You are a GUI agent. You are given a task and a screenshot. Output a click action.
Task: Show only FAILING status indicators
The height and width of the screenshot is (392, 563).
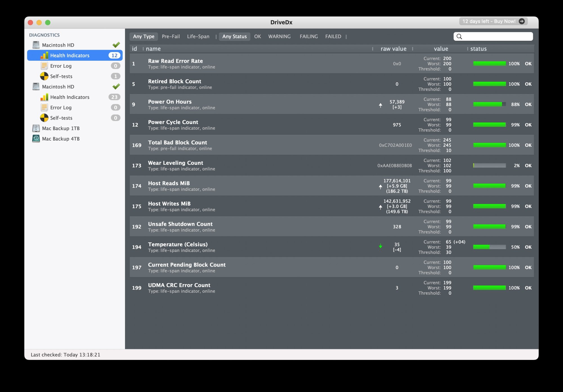tap(309, 37)
